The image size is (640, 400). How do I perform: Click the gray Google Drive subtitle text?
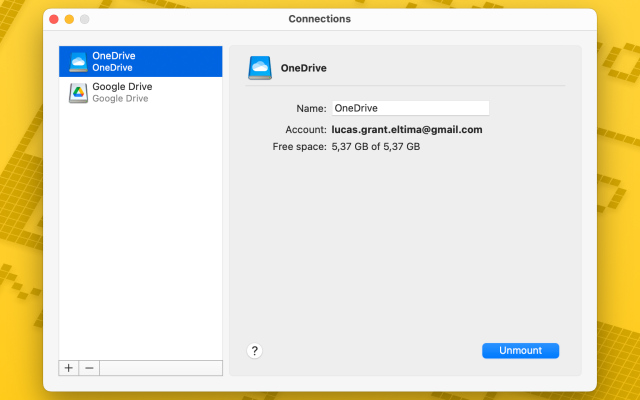click(120, 99)
